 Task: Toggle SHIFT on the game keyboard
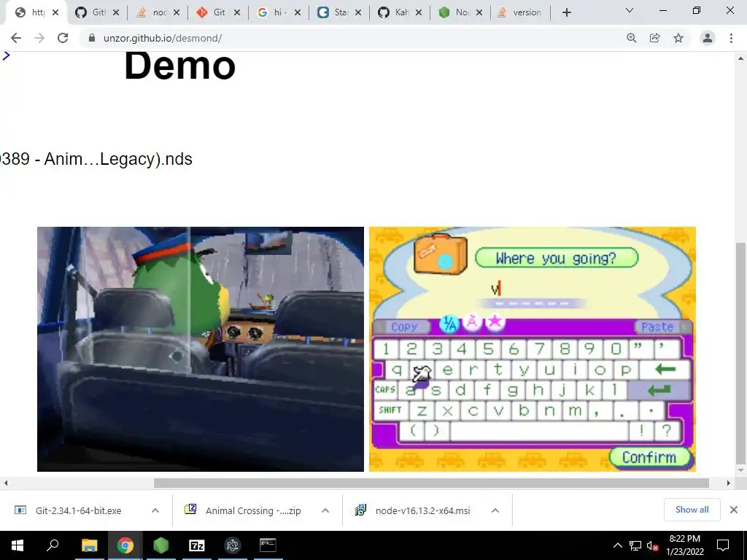390,410
